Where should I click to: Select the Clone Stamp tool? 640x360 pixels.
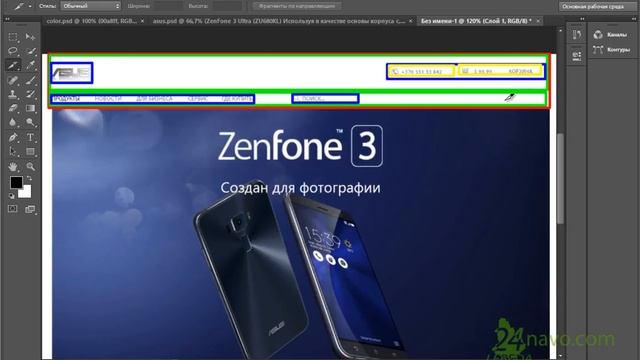pyautogui.click(x=13, y=94)
